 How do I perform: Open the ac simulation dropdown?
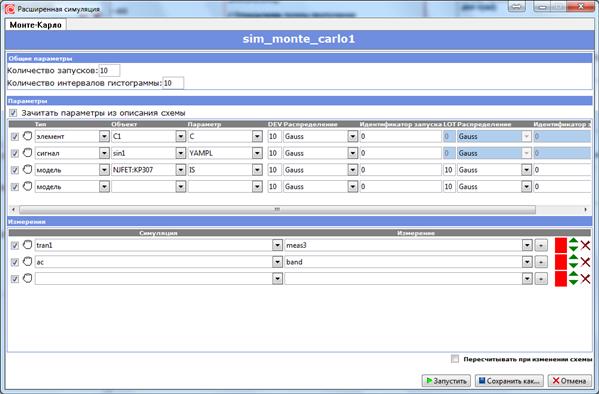pos(277,262)
